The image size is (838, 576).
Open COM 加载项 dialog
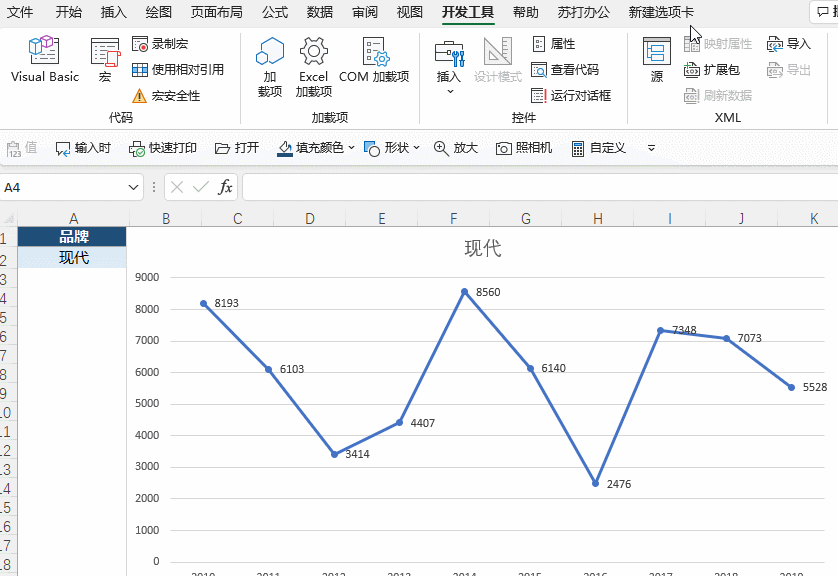click(374, 60)
